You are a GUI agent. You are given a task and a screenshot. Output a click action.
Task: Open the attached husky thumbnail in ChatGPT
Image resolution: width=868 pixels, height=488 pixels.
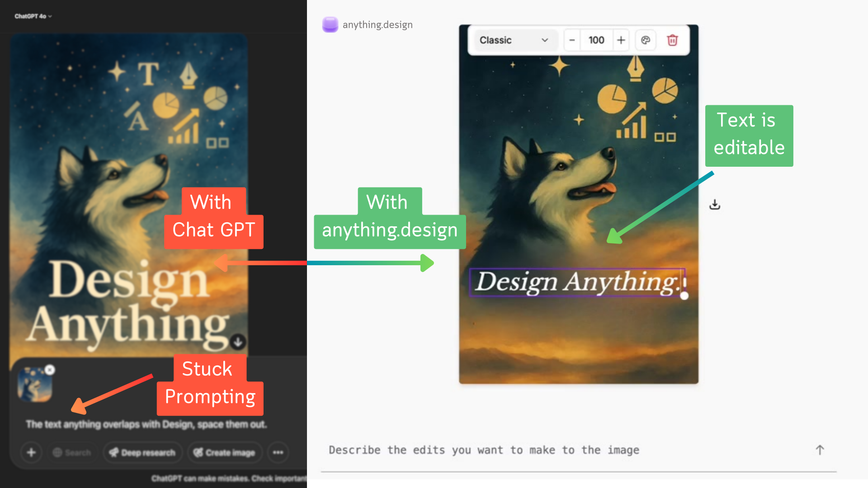(34, 385)
